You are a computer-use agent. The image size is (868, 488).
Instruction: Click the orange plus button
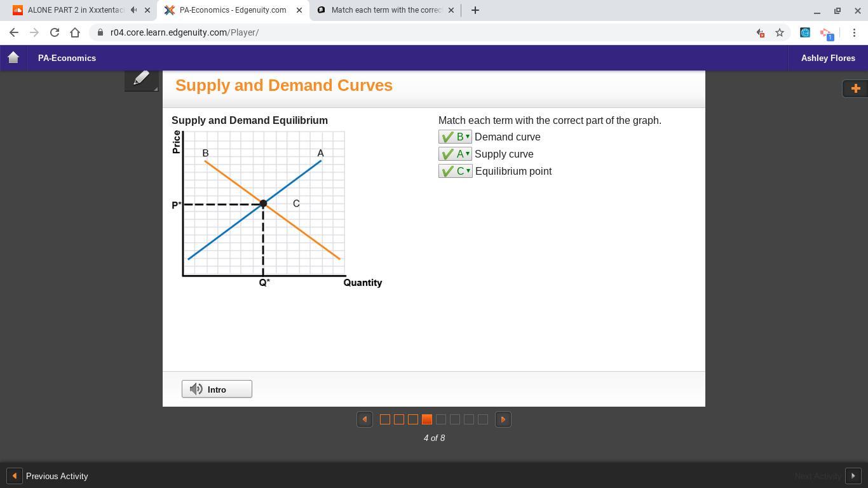pos(855,88)
